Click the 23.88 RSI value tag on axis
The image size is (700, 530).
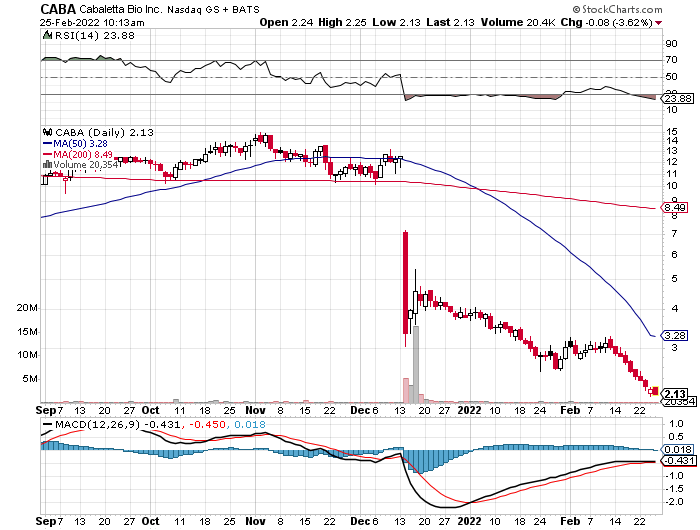(x=678, y=98)
